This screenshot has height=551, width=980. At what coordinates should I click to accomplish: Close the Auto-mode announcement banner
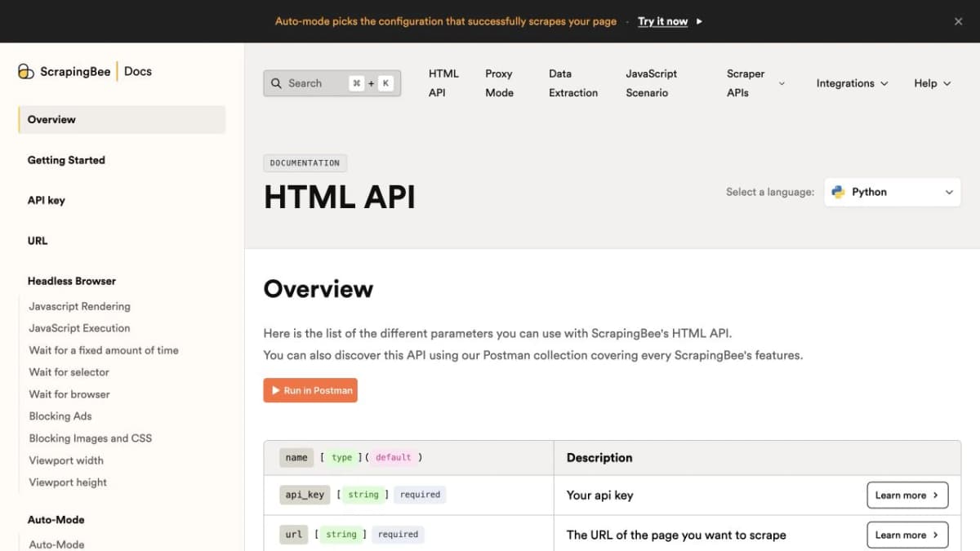tap(959, 21)
